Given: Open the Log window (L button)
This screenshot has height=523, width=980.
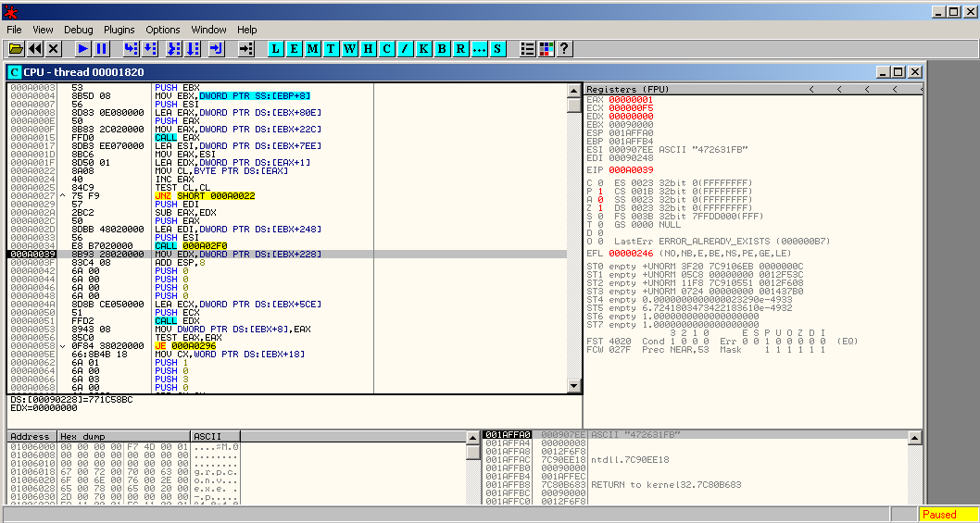Looking at the screenshot, I should [x=276, y=49].
